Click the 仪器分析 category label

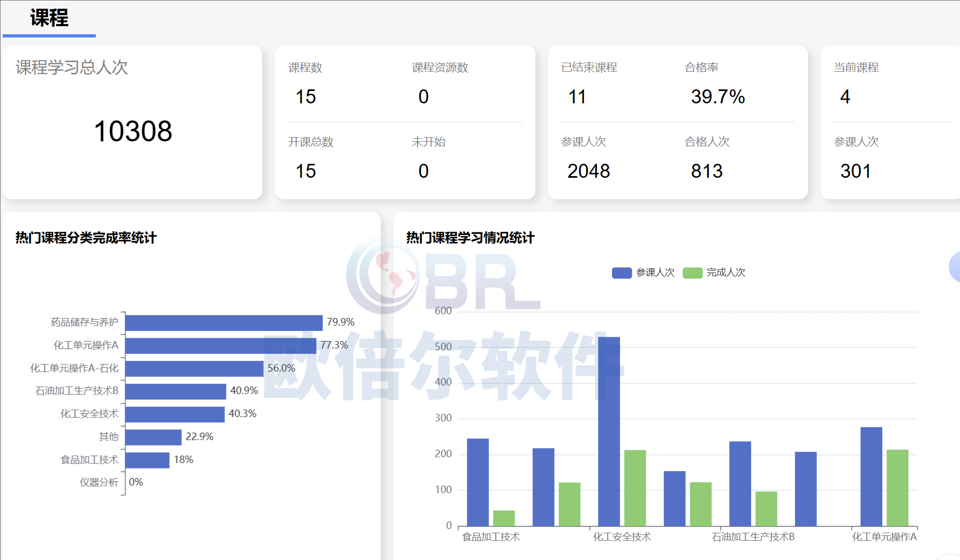[x=99, y=483]
